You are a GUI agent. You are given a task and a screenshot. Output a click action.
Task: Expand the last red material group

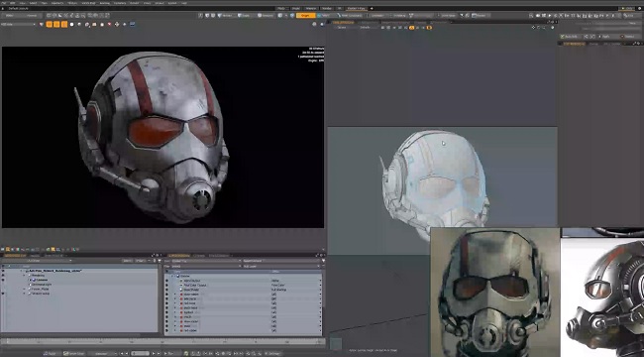pos(175,330)
